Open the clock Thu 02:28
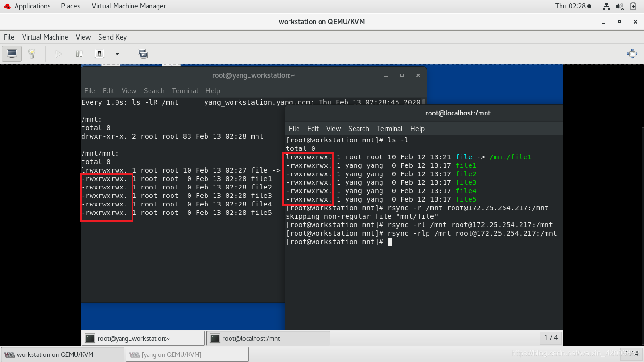This screenshot has height=362, width=644. (573, 6)
